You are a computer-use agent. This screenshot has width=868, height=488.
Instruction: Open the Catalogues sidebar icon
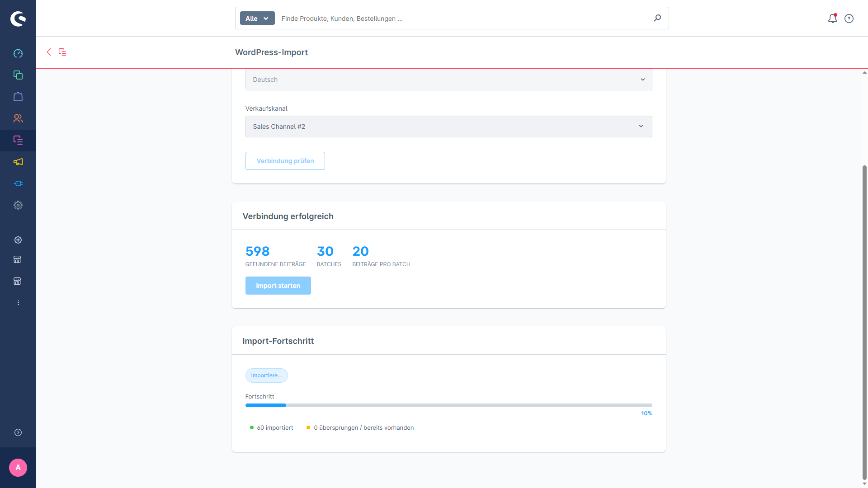(18, 75)
